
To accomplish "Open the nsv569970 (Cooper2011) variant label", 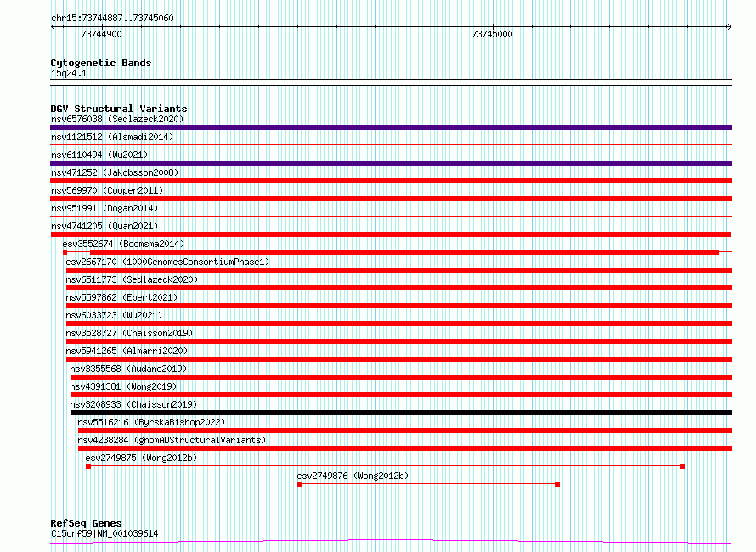I will tap(107, 190).
